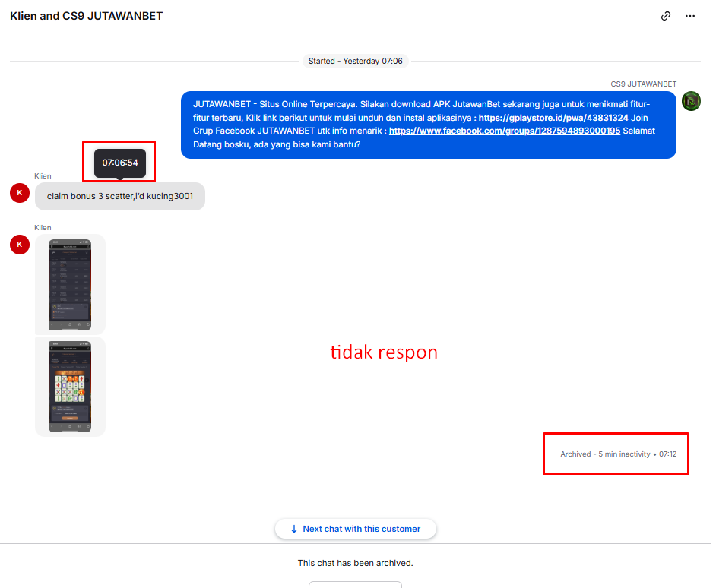Click the 'Archived - 5 min inactivity' status text
Image resolution: width=716 pixels, height=588 pixels.
pos(605,454)
